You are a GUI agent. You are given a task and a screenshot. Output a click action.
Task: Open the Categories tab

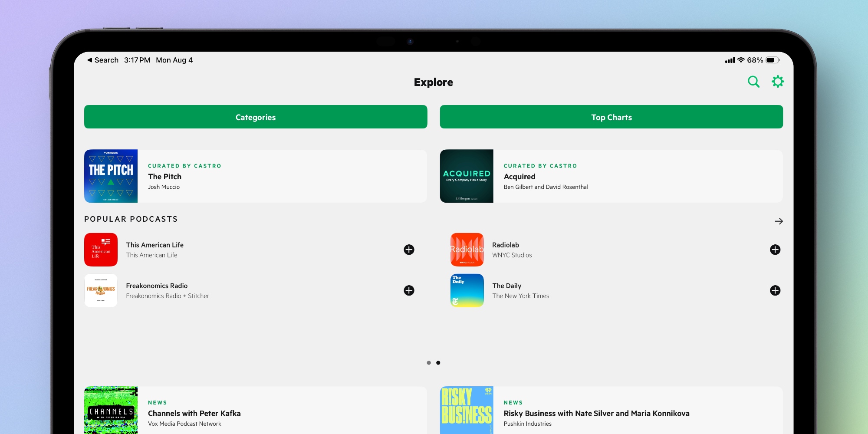click(x=255, y=117)
